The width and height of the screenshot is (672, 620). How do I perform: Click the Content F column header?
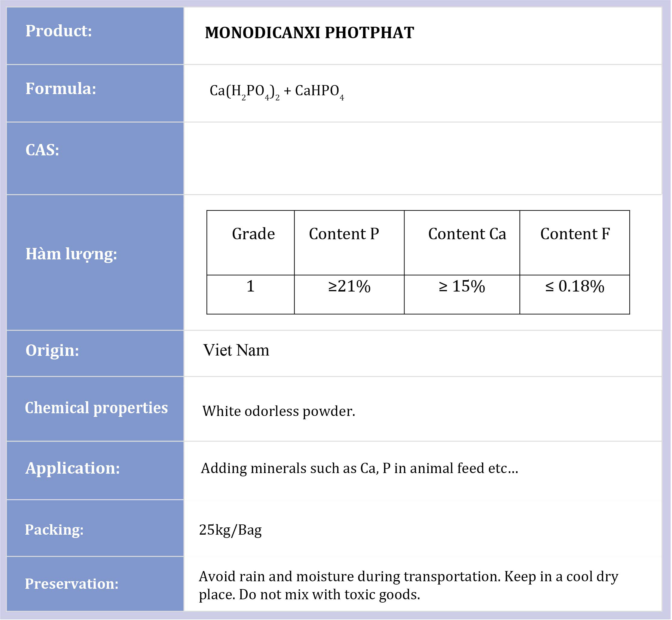click(575, 234)
